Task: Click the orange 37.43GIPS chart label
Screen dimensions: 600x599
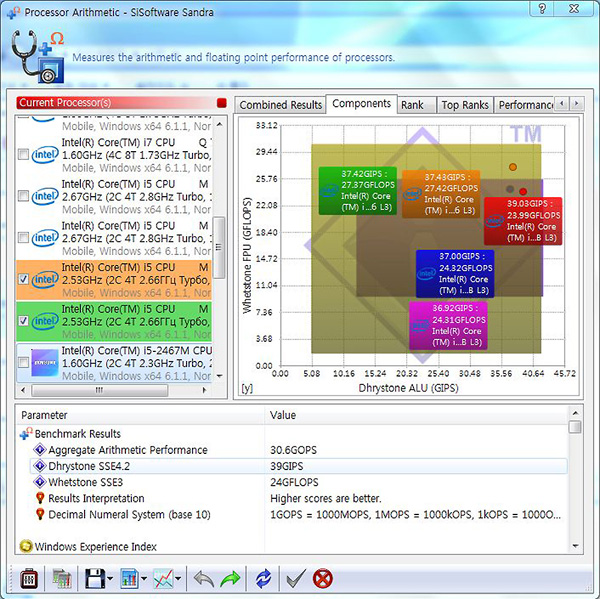Action: 441,194
